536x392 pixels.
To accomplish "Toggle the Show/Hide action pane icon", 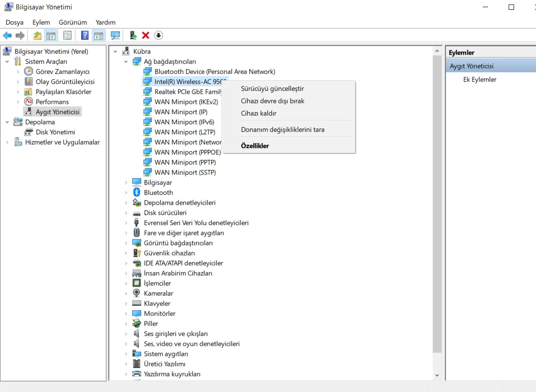I will click(99, 35).
